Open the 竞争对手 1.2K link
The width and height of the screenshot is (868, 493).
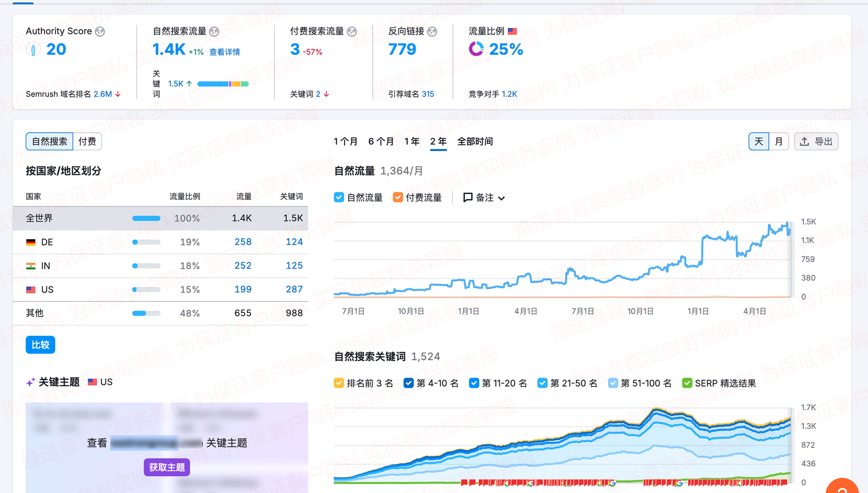[x=510, y=94]
